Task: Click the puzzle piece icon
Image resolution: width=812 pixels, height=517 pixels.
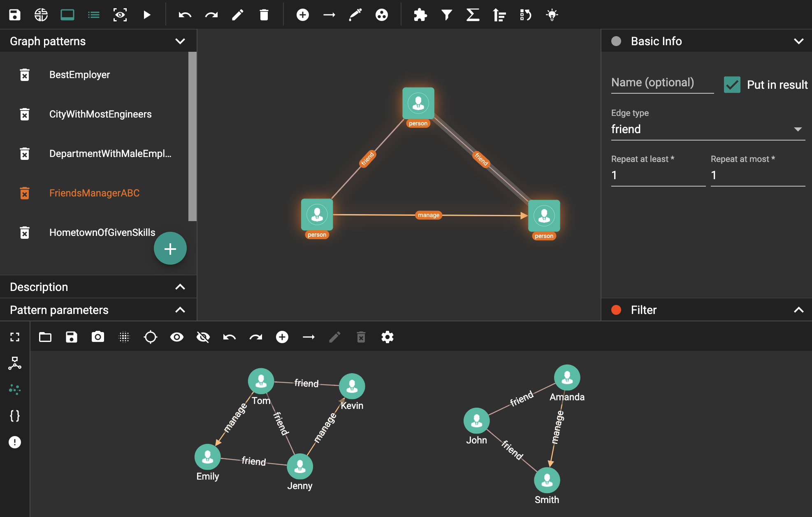Action: [420, 15]
